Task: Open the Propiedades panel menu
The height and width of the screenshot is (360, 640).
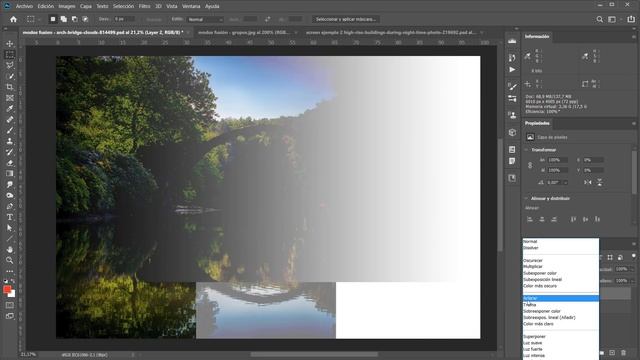Action: (634, 123)
